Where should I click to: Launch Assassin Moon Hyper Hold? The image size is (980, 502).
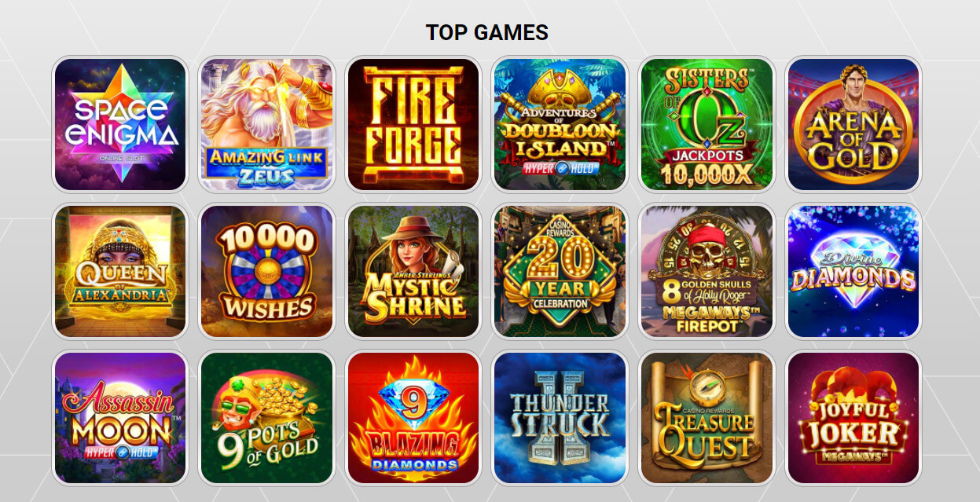pyautogui.click(x=119, y=418)
